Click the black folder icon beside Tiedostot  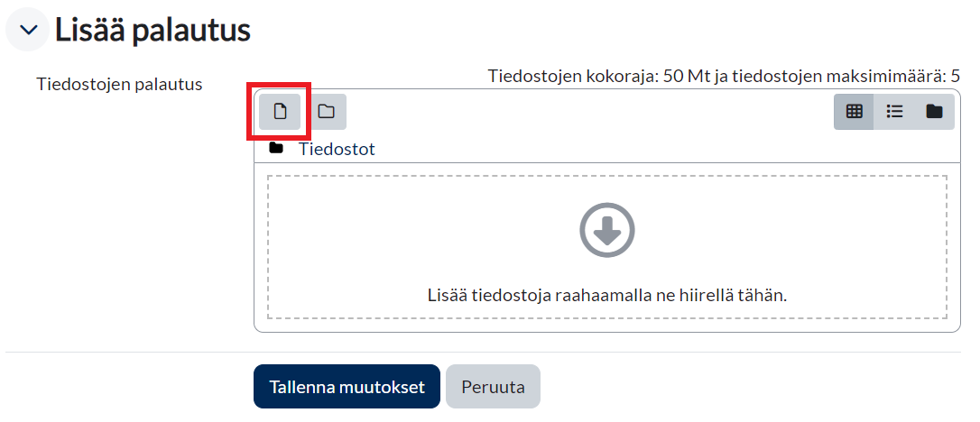[x=276, y=149]
